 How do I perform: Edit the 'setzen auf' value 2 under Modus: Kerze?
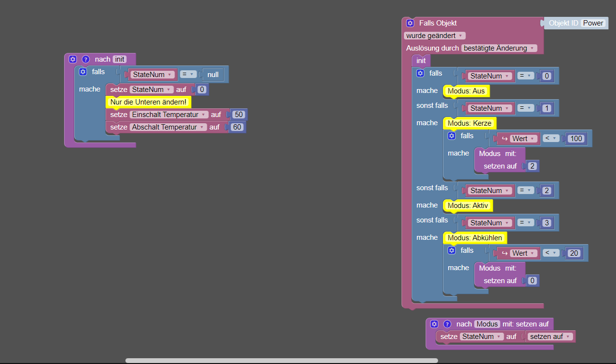pos(532,166)
